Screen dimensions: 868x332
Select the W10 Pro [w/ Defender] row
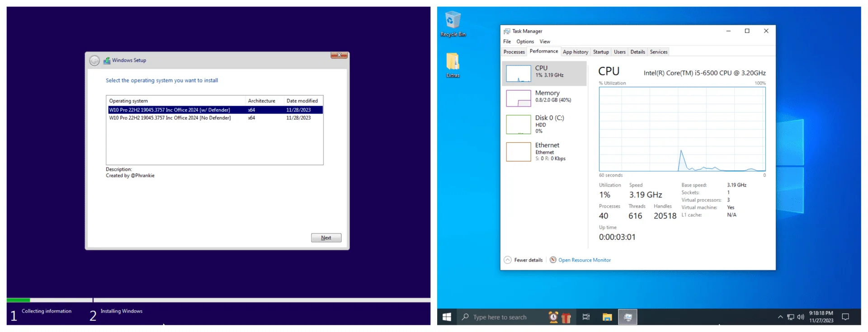[x=215, y=110]
